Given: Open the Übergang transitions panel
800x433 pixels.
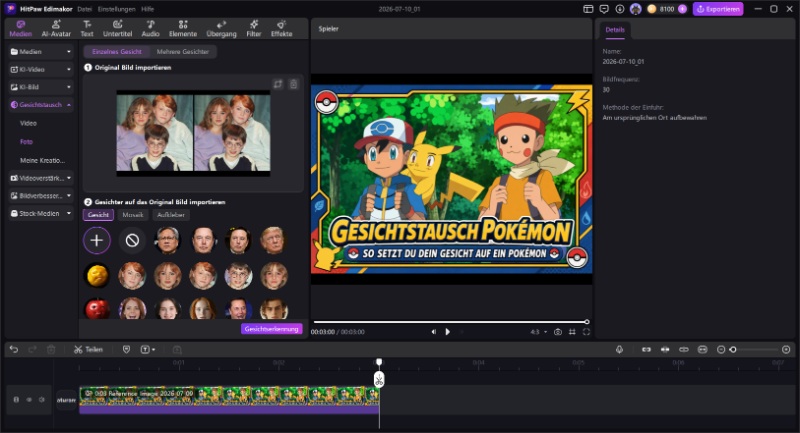Looking at the screenshot, I should point(221,29).
